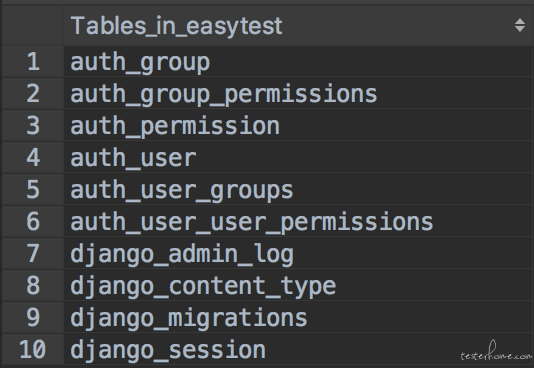Sort by the Tables_in_easytest sort arrows
Viewport: 534px width, 368px height.
pyautogui.click(x=520, y=26)
